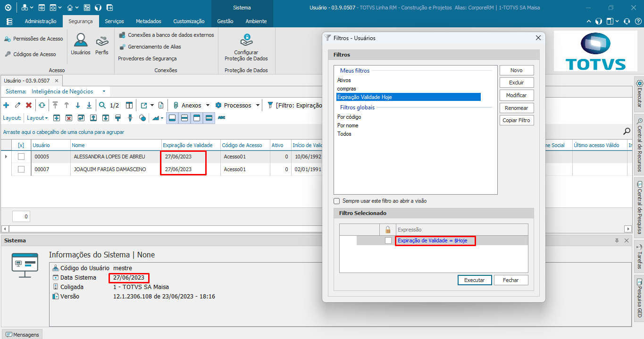Click the magnifier search icon beside 1/2

click(102, 105)
